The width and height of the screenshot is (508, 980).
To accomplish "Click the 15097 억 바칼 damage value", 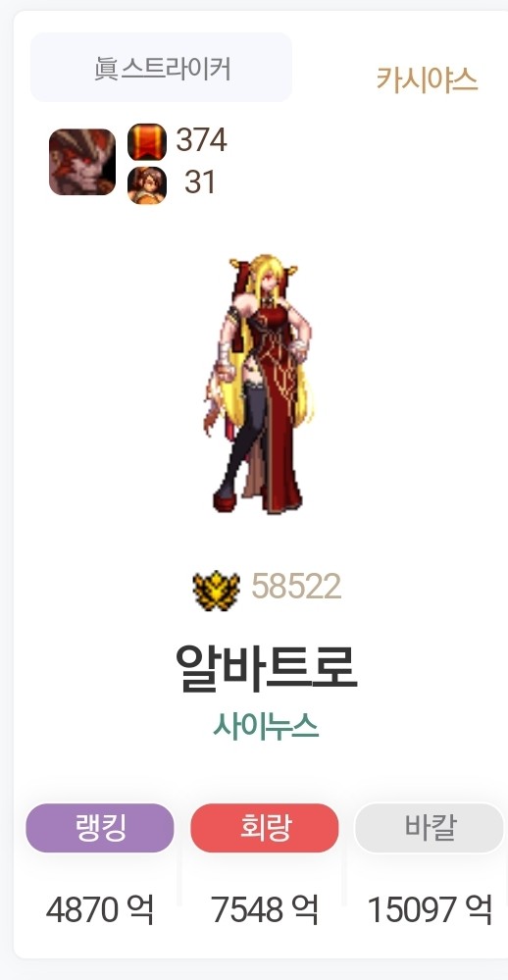I will [430, 909].
